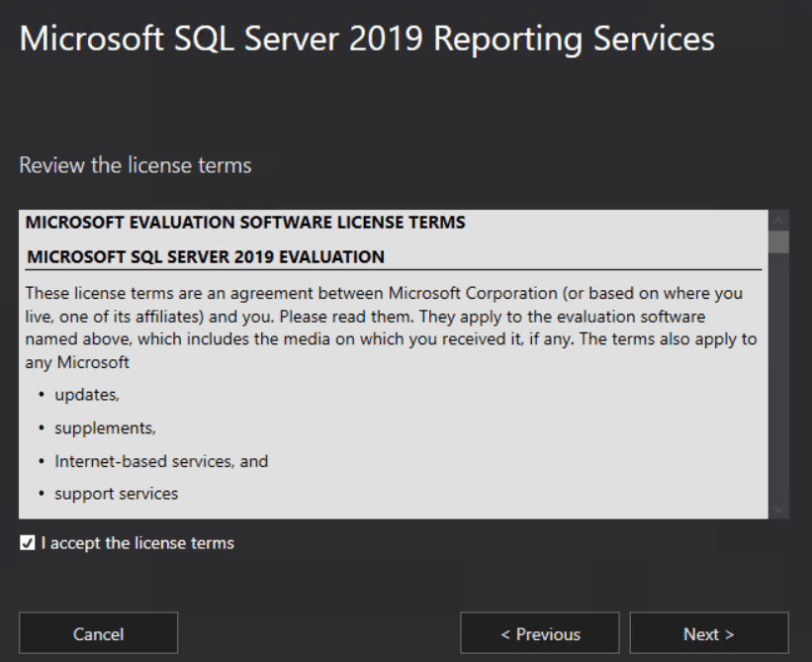The width and height of the screenshot is (812, 662).
Task: Click the 'Review the license terms' heading
Action: tap(135, 165)
